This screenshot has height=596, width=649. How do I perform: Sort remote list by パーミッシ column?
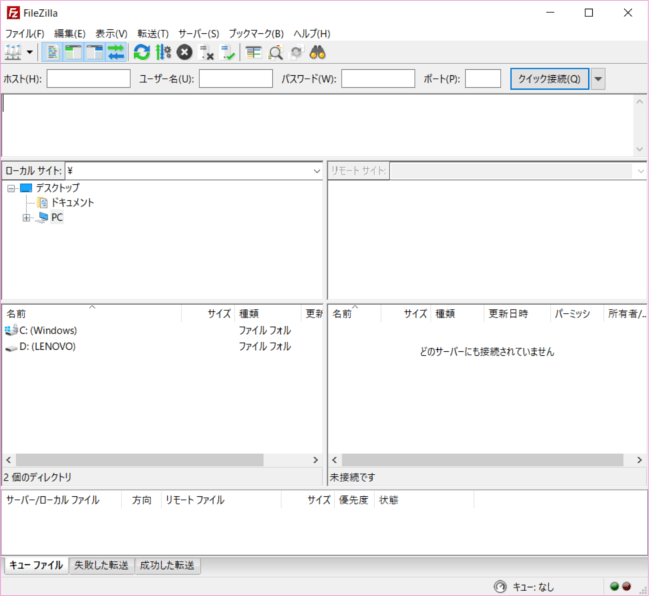point(577,314)
